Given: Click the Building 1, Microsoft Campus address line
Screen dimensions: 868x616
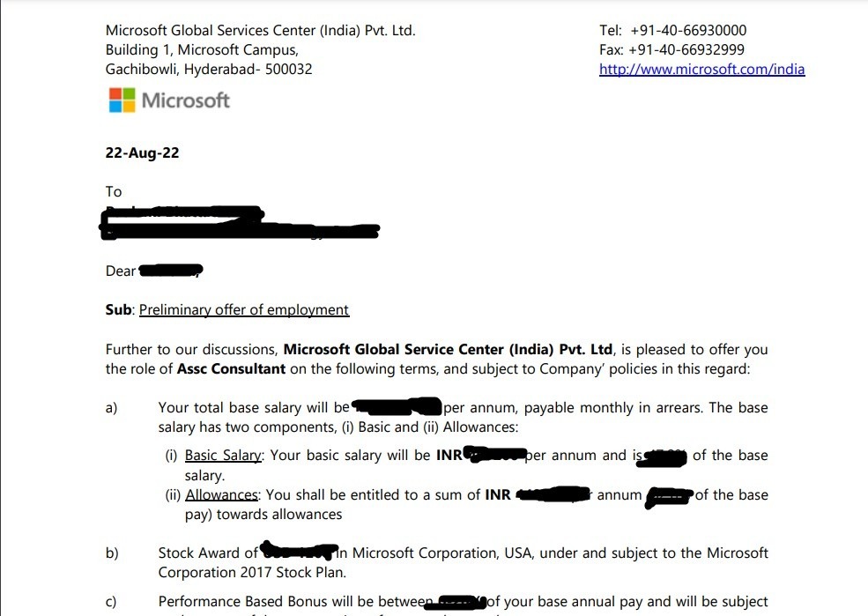Looking at the screenshot, I should click(x=202, y=49).
